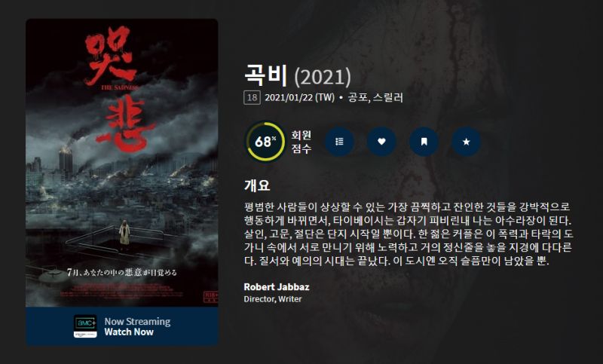
Task: Mark the movie as favorite with the heart icon
Action: click(x=381, y=142)
